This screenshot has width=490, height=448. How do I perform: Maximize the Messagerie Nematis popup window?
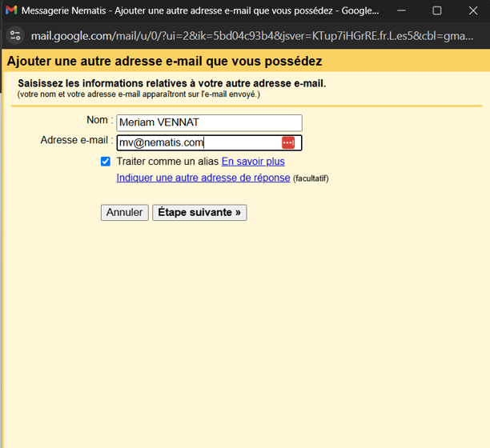coord(437,11)
